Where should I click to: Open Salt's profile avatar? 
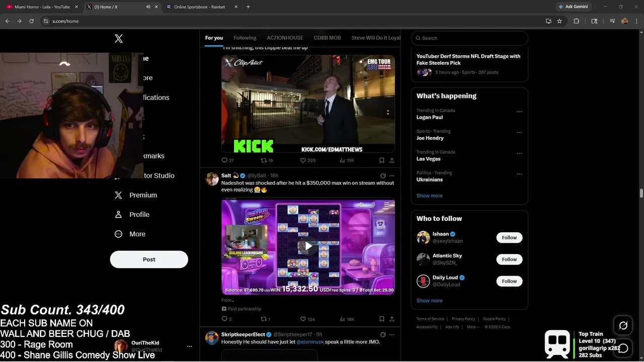(x=212, y=178)
